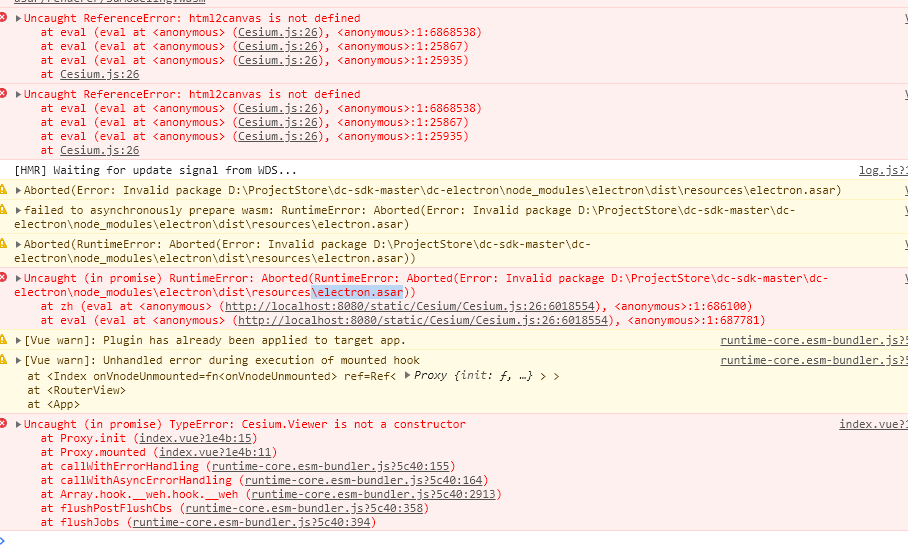Open runtime-core link on 'Plugin has already been applied' row

[x=814, y=341]
